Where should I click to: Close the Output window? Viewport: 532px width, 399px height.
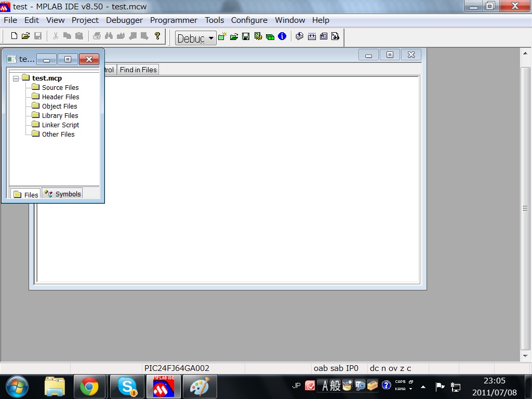click(411, 55)
